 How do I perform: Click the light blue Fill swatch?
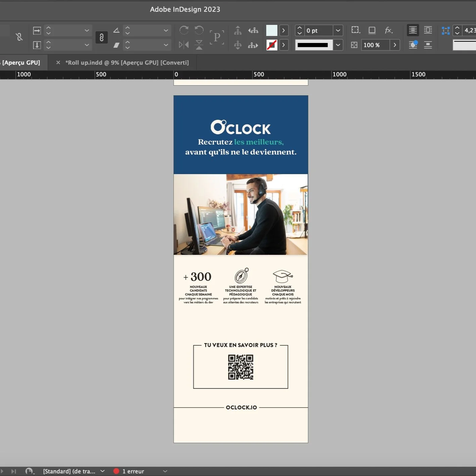pos(272,31)
